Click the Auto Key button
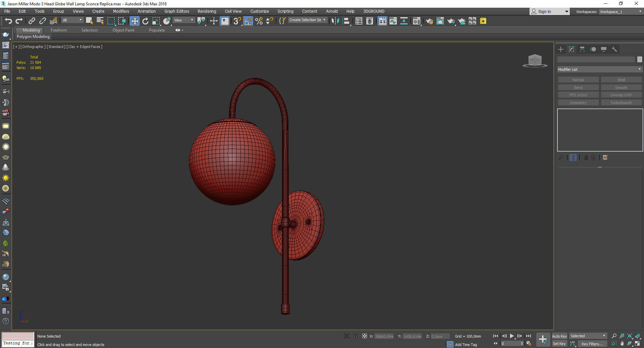Image resolution: width=644 pixels, height=348 pixels. click(559, 336)
